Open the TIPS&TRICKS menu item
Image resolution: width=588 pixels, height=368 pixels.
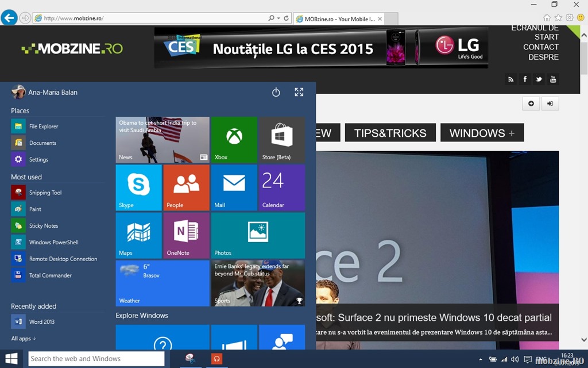(390, 133)
